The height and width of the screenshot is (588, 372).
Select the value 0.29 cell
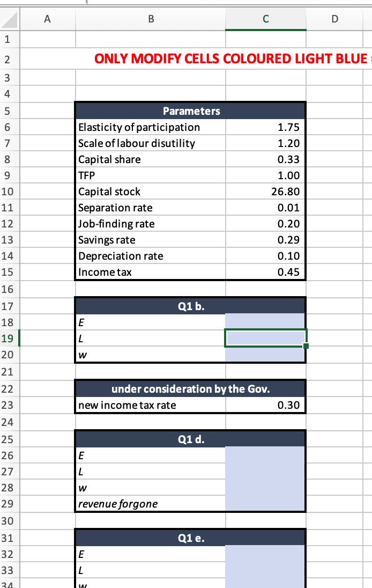coord(266,240)
